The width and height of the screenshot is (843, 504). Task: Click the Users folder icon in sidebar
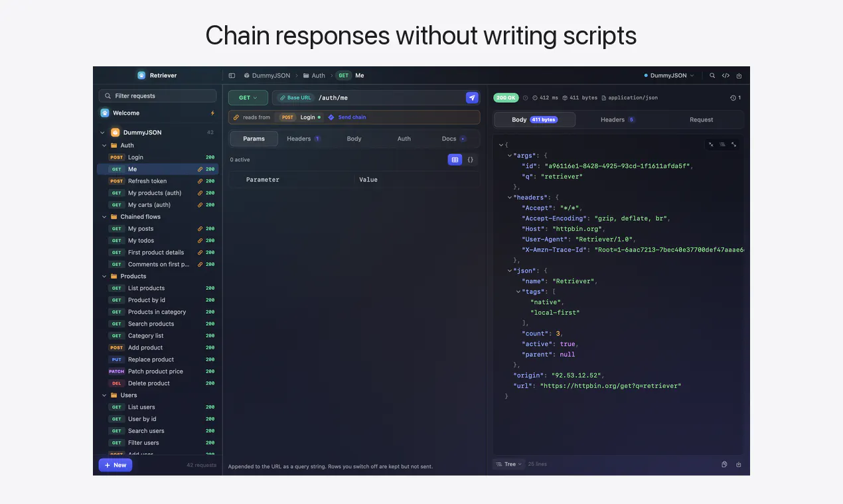pyautogui.click(x=114, y=395)
